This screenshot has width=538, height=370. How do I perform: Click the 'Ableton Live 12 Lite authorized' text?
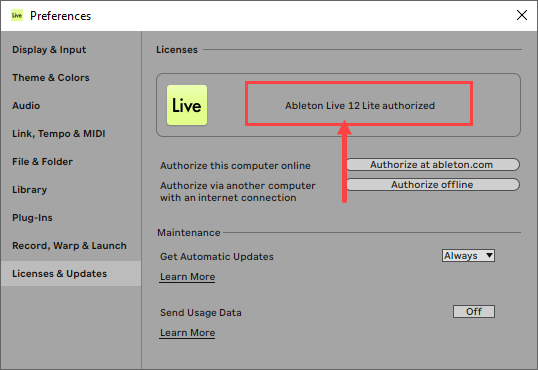click(x=360, y=106)
